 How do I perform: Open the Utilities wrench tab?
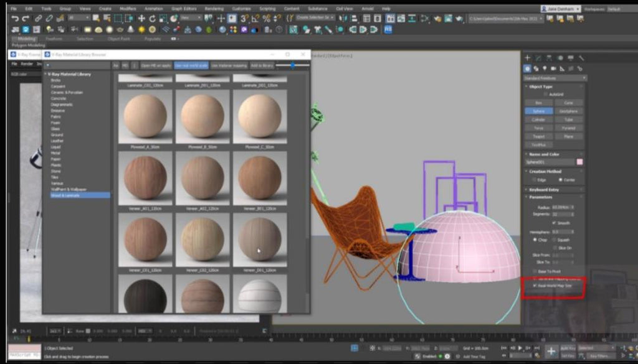point(581,58)
